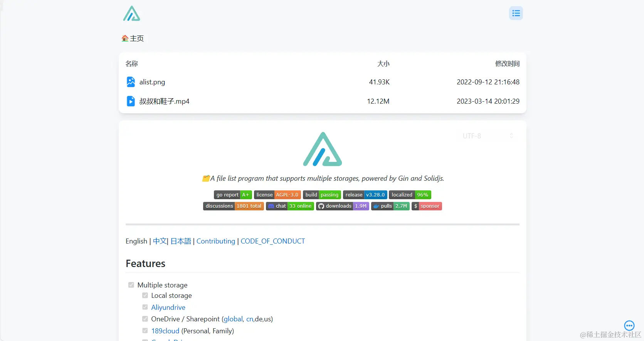The image size is (644, 341).
Task: Click the 189cloud checkbox
Action: [145, 331]
